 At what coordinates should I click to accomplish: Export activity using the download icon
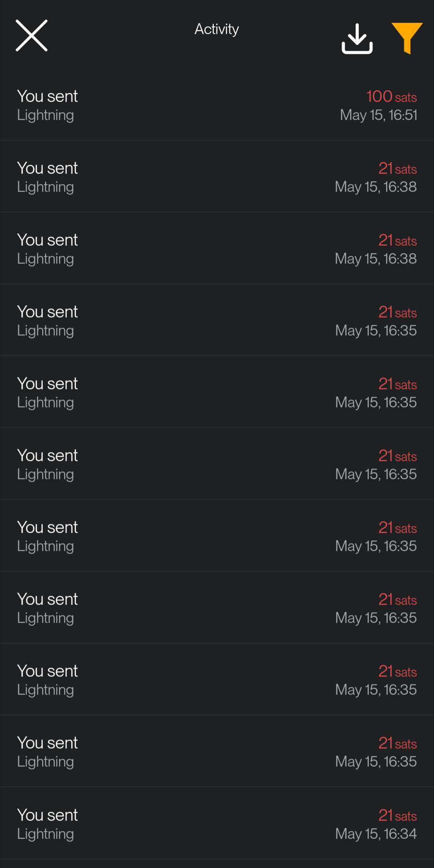(x=357, y=39)
